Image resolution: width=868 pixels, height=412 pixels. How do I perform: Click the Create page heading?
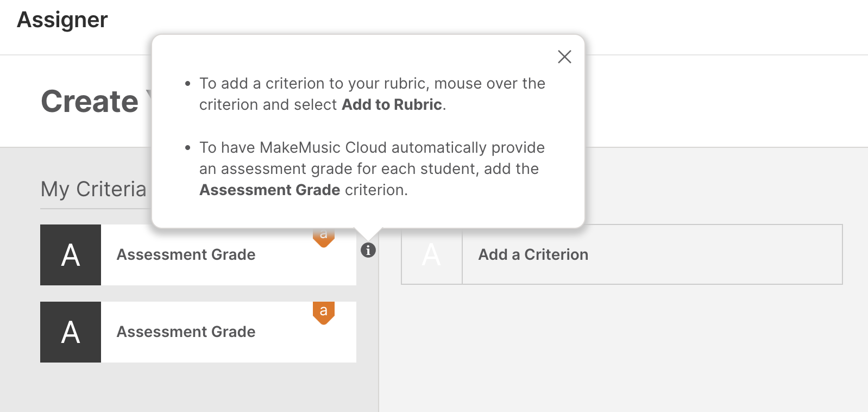pyautogui.click(x=90, y=102)
